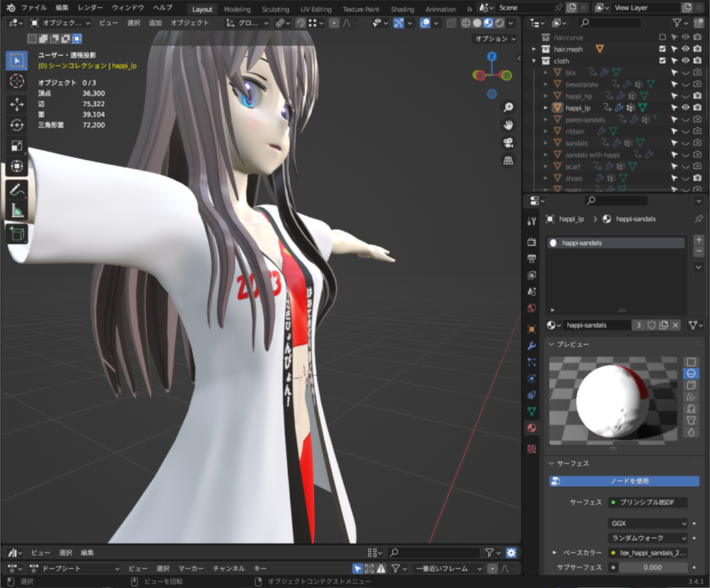Remove the material slot with minus button
This screenshot has width=710, height=588.
(x=699, y=251)
